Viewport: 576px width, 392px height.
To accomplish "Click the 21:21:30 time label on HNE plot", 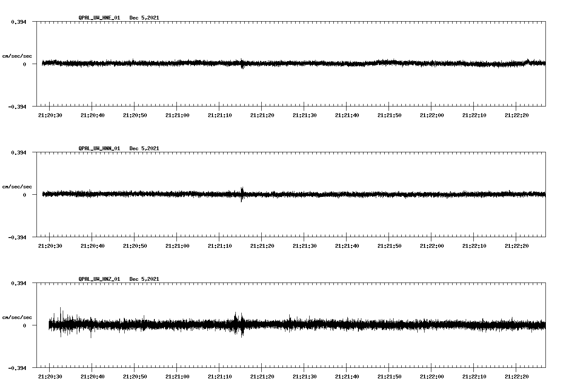I will [x=305, y=115].
